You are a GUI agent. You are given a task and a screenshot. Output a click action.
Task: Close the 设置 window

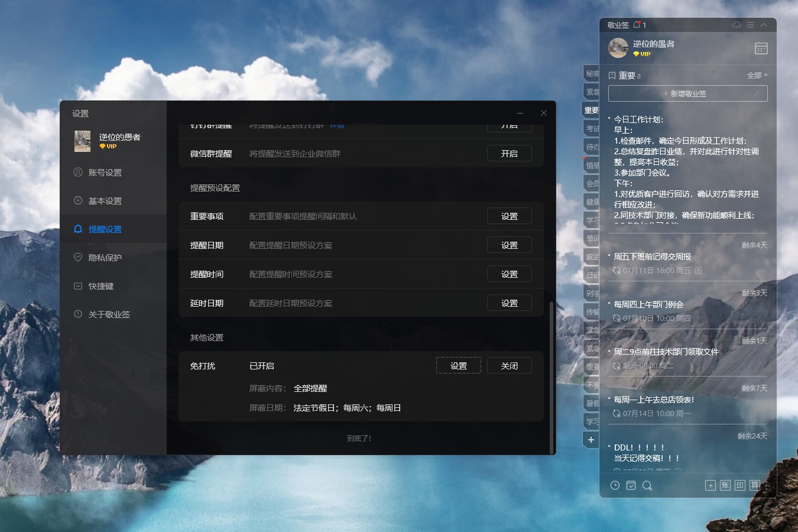pyautogui.click(x=544, y=113)
